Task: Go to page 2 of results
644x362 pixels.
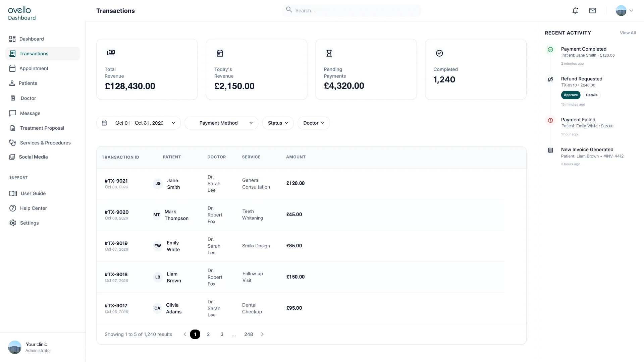Action: [208, 335]
